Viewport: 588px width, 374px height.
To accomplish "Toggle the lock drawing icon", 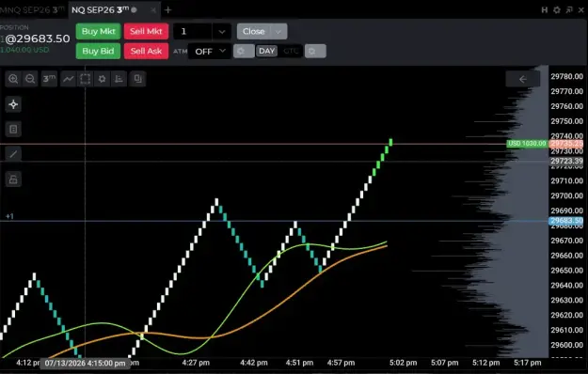I will 13,179.
